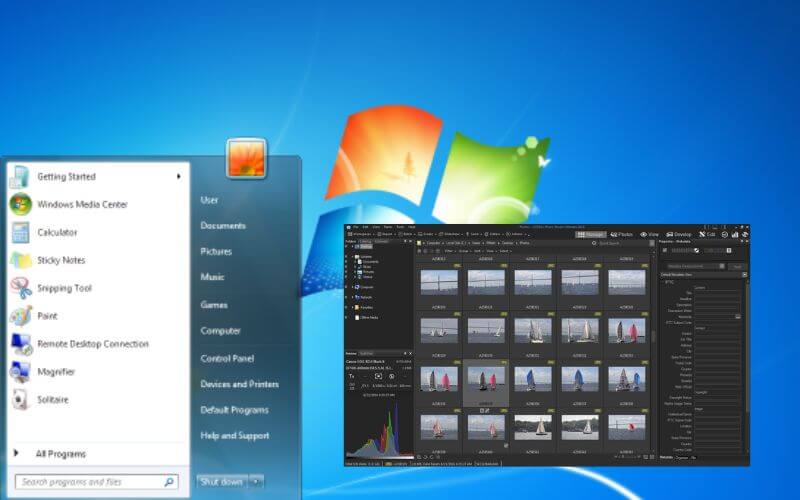Open the Magnifier tool
This screenshot has height=500, width=800.
[56, 372]
